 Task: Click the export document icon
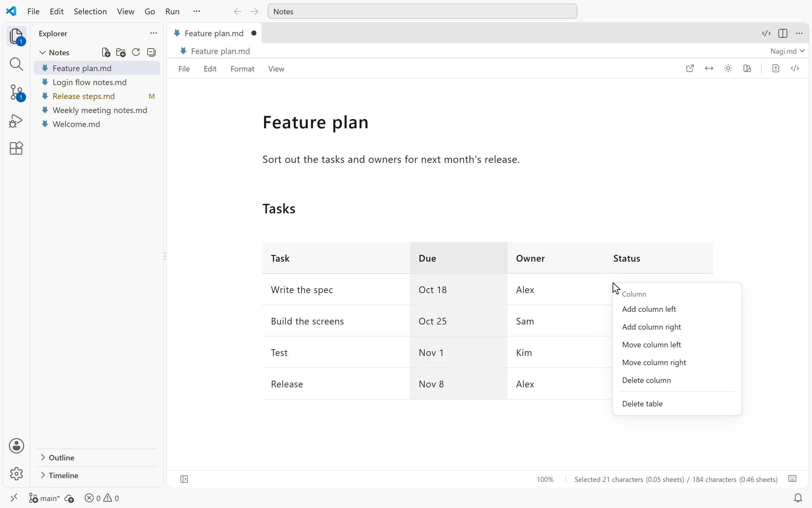(x=775, y=69)
